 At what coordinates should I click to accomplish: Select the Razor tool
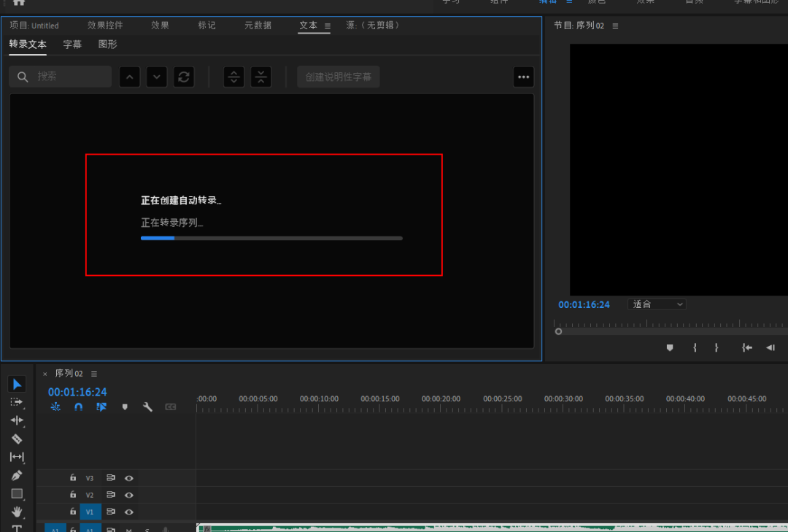coord(17,439)
